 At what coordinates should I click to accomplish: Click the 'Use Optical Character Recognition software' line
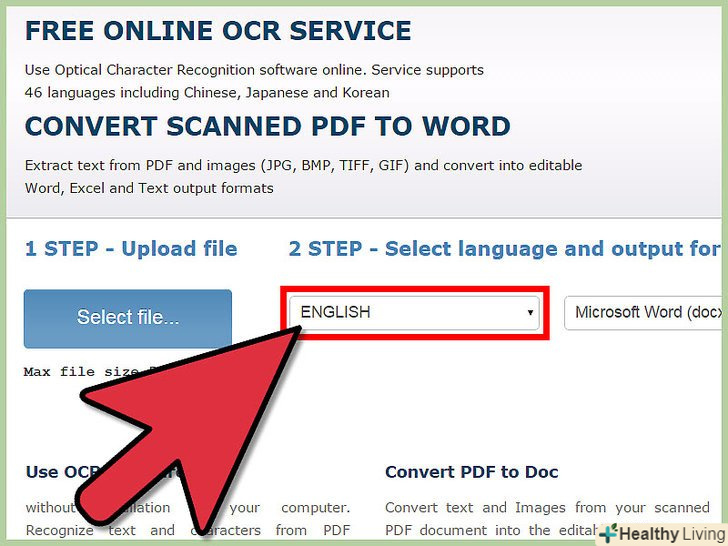[x=254, y=70]
